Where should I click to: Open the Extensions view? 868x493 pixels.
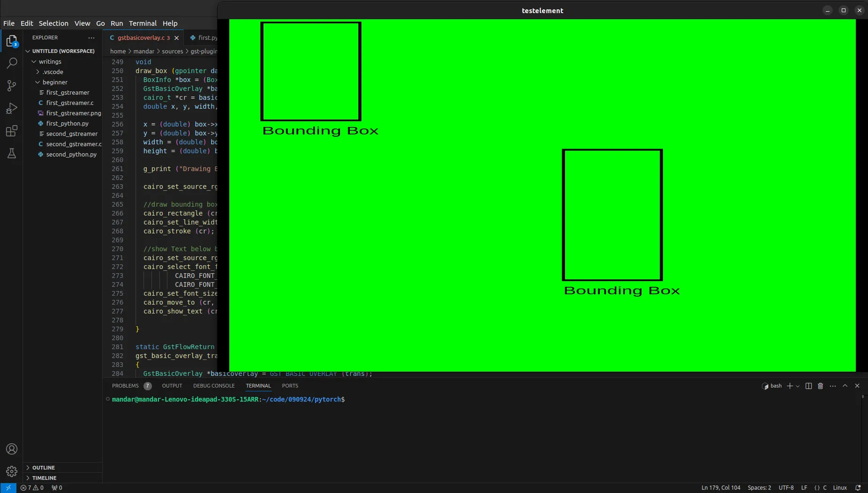tap(12, 131)
